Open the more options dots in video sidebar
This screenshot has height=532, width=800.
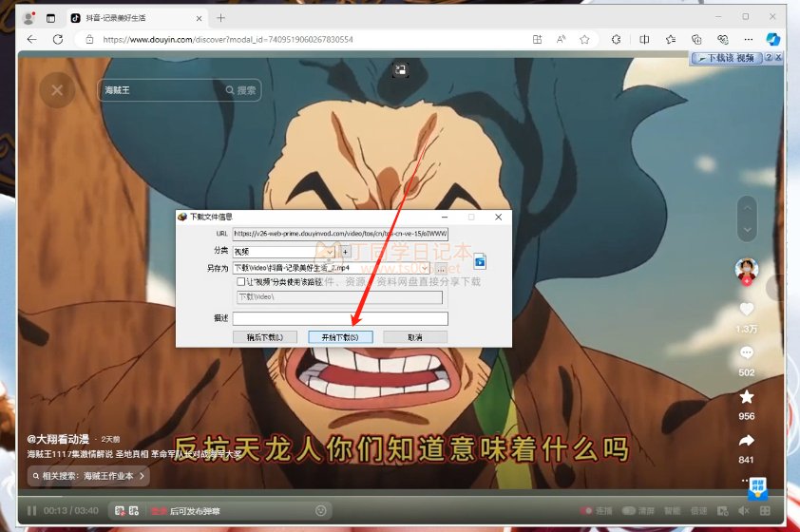tap(744, 480)
